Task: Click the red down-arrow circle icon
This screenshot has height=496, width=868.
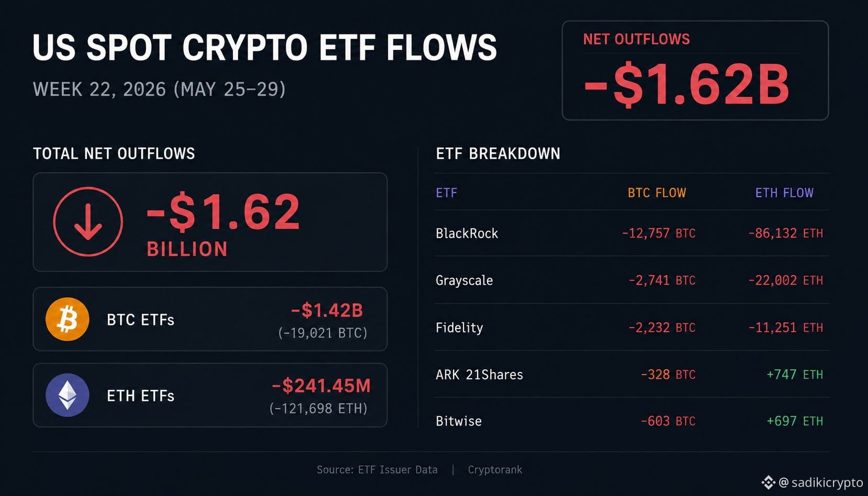Action: [x=88, y=222]
